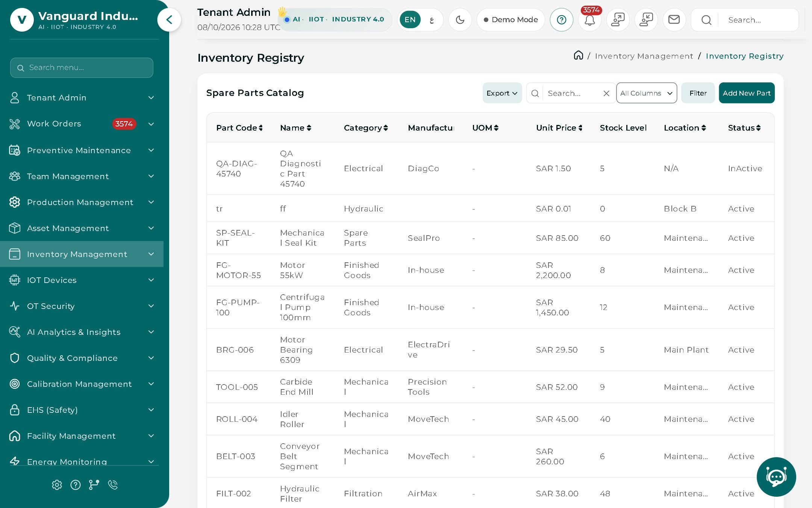Click the phone call icon in the sidebar footer
Viewport: 812px width, 508px height.
point(113,485)
